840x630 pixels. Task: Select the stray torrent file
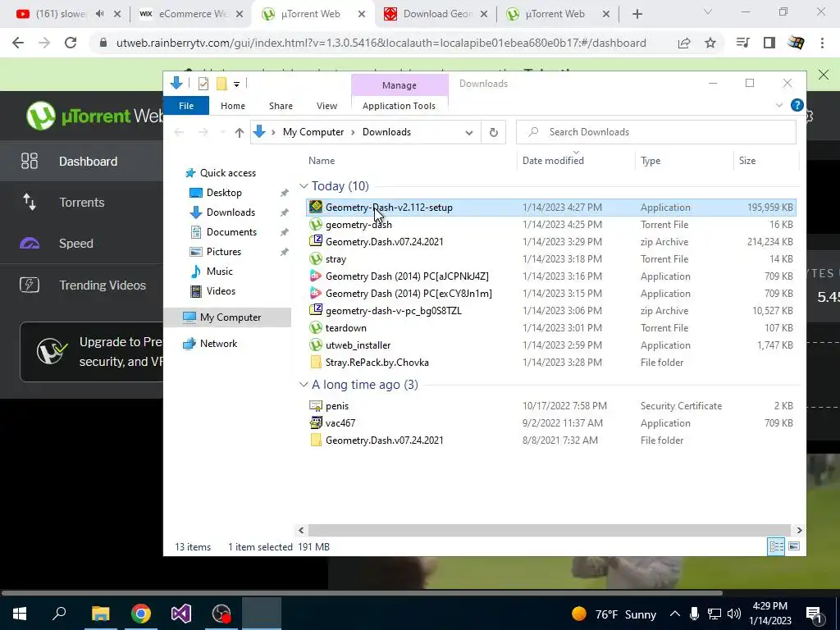click(x=336, y=258)
